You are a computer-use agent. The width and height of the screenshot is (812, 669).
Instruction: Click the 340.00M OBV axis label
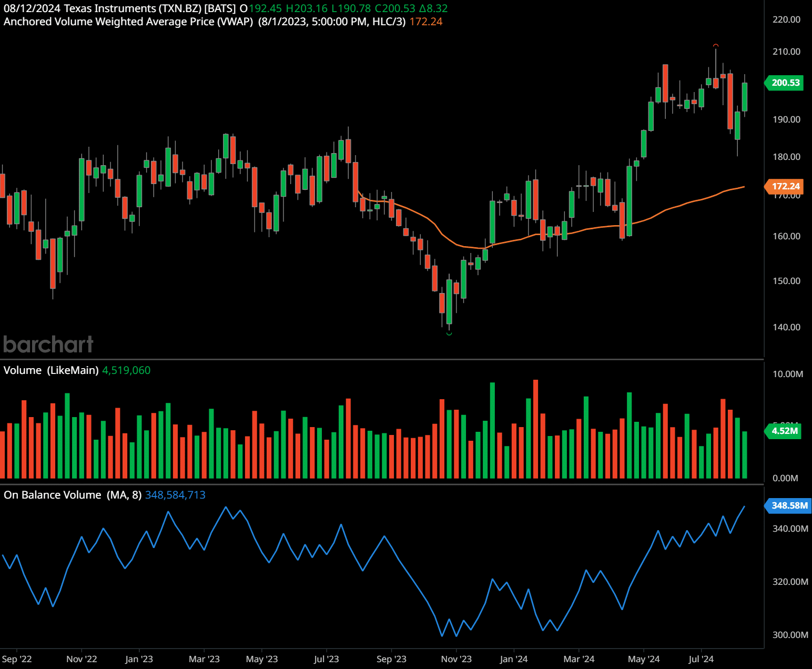790,529
